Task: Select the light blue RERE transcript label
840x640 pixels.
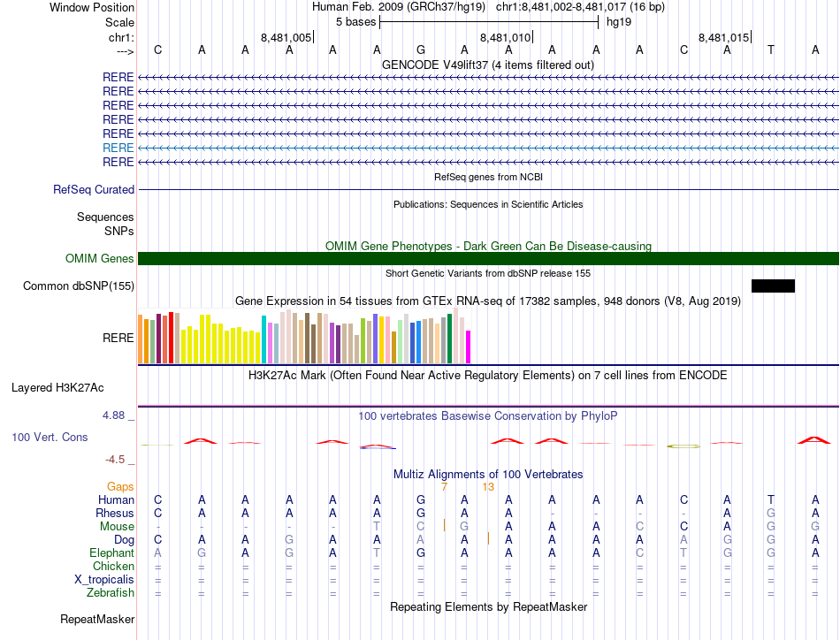Action: [x=118, y=148]
